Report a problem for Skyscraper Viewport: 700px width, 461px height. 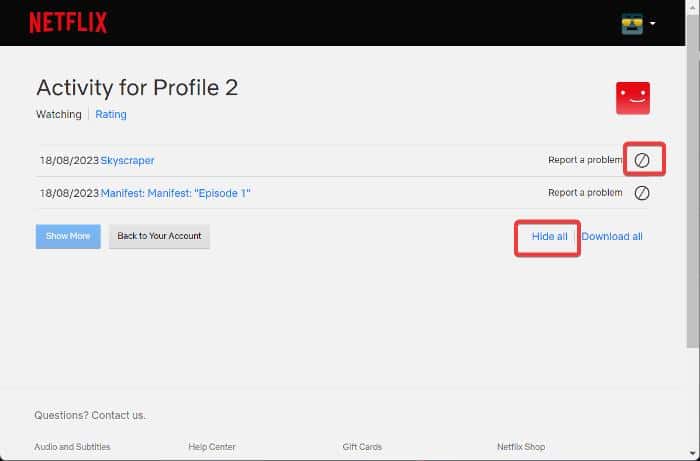coord(585,160)
